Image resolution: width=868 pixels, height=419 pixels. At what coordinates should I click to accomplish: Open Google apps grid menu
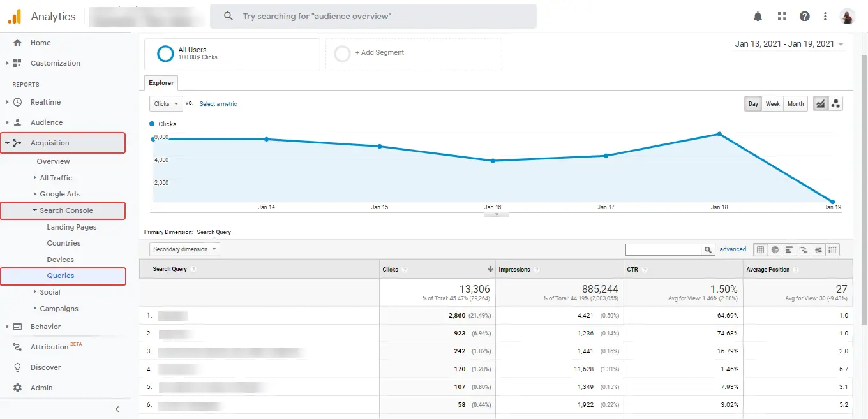tap(781, 16)
